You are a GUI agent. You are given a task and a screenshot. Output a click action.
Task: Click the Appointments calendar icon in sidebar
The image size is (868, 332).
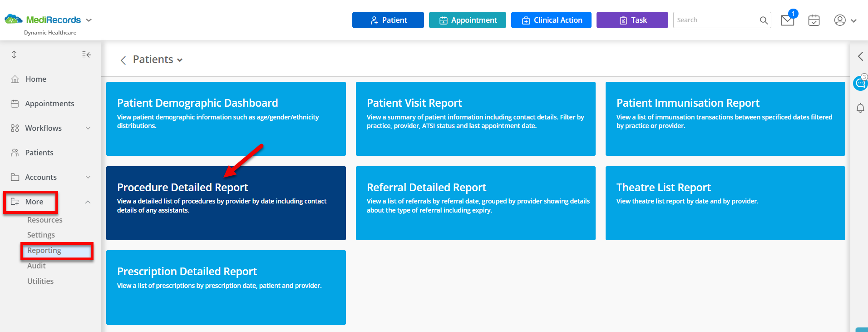pos(15,104)
